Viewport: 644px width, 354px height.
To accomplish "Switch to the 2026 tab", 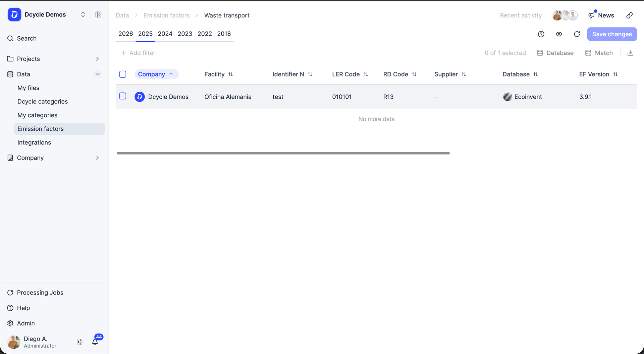I will pos(126,34).
